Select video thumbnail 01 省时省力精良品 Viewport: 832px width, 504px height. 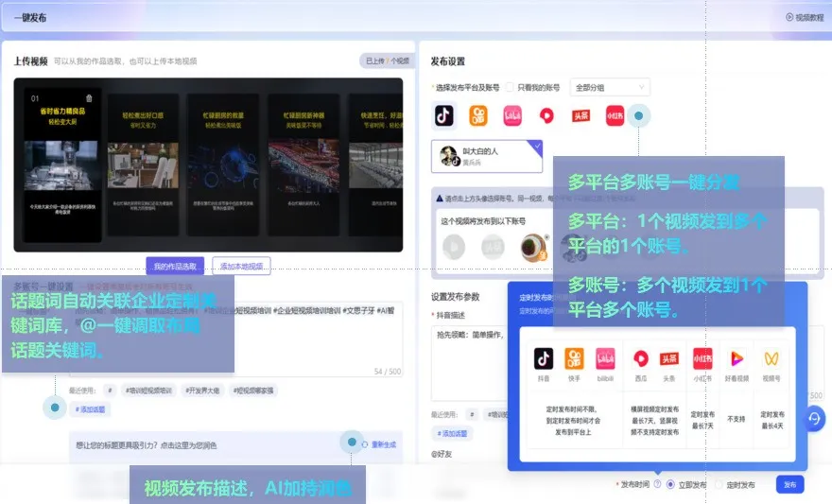[62, 165]
